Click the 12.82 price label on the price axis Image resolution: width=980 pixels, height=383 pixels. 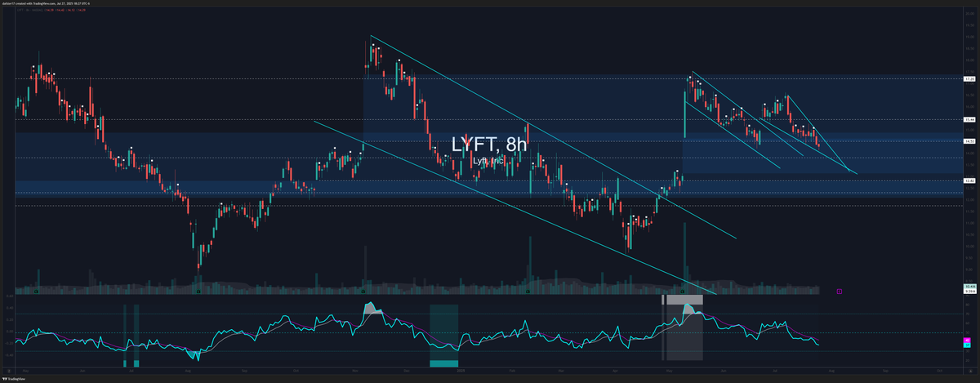(x=970, y=180)
